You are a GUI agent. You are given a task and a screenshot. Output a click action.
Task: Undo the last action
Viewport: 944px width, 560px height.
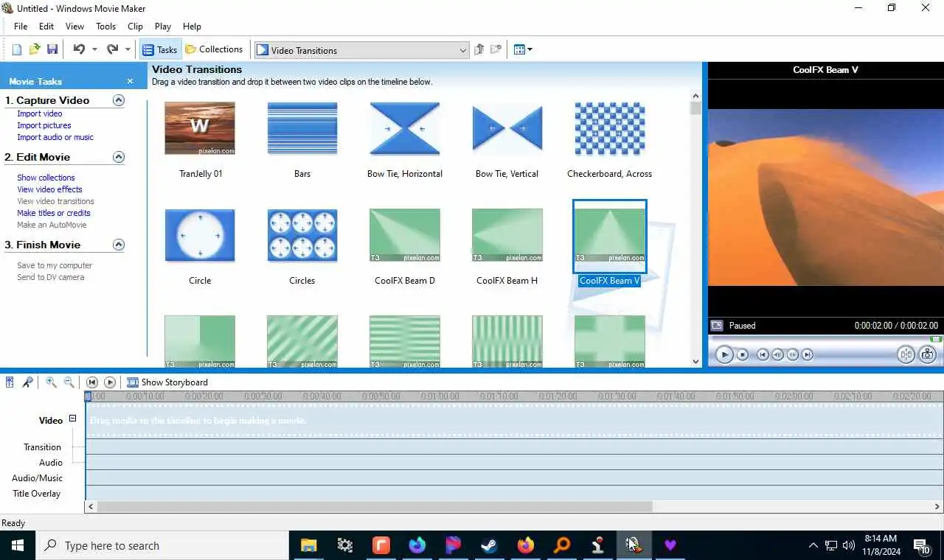pos(79,49)
